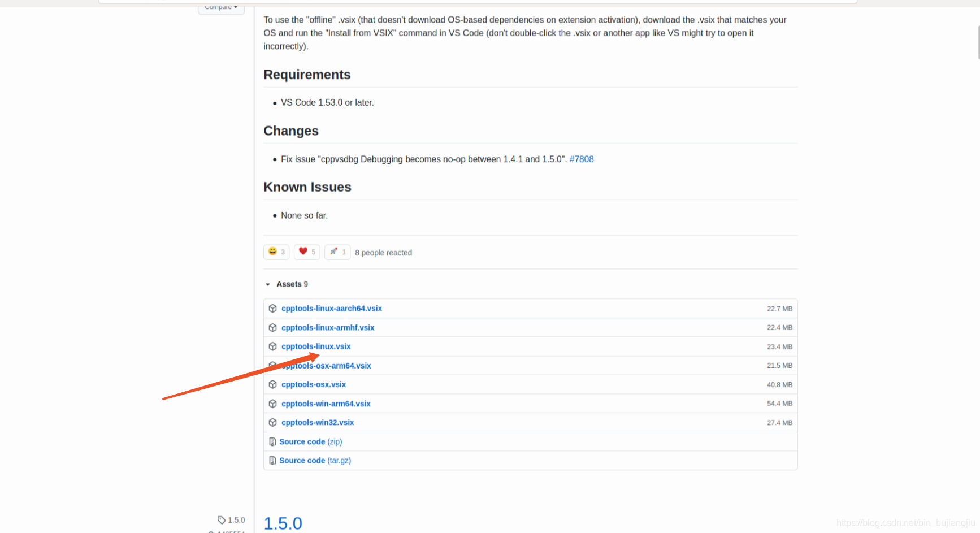Download cpptools-win-arm64.vsix
Viewport: 980px width, 533px height.
click(x=326, y=404)
